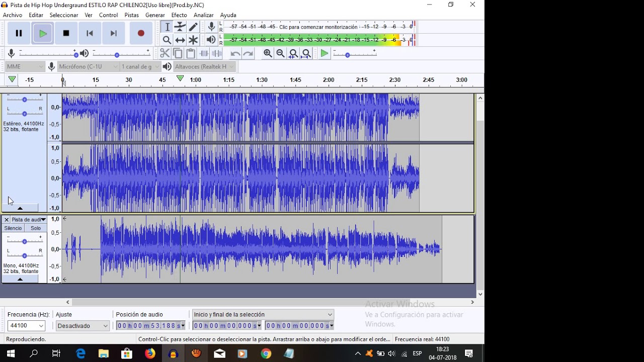The image size is (644, 362).
Task: Click the Zoom Out magnifier icon
Action: (x=281, y=53)
